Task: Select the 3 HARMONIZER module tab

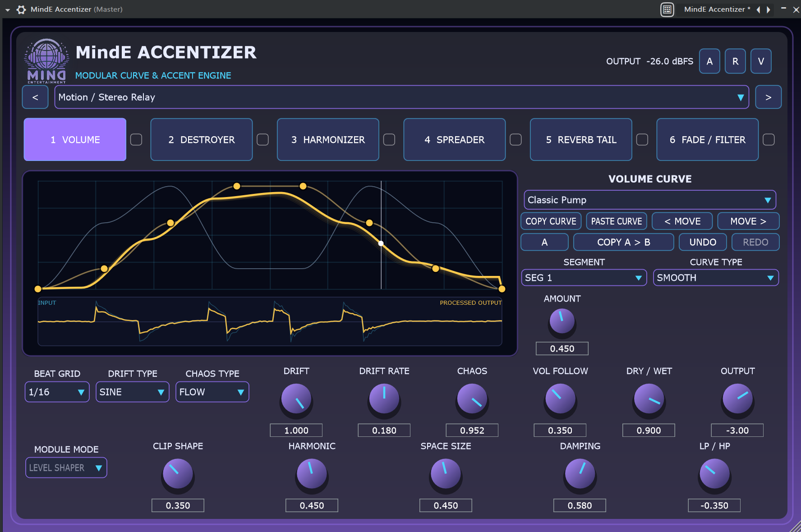Action: coord(328,140)
